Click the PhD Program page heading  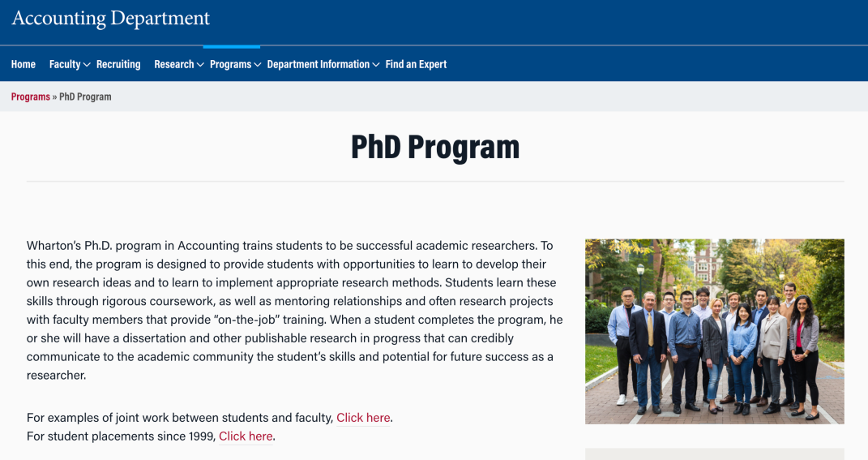[435, 148]
